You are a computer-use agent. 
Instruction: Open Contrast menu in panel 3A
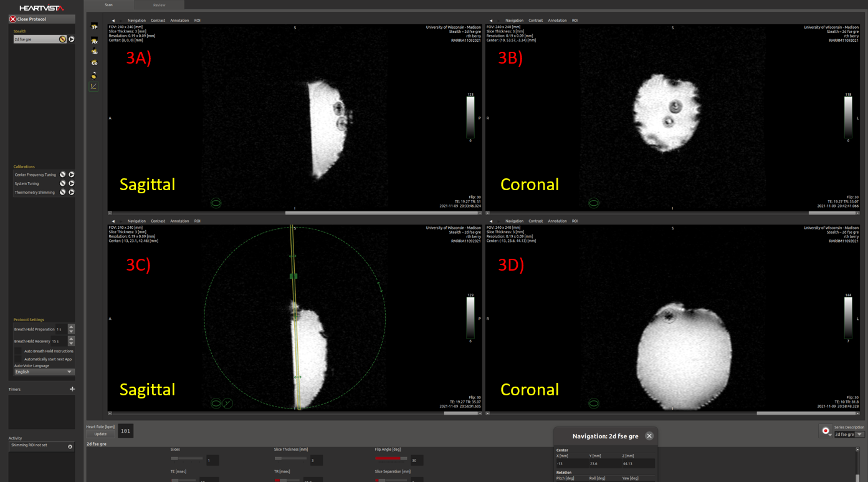click(x=158, y=21)
